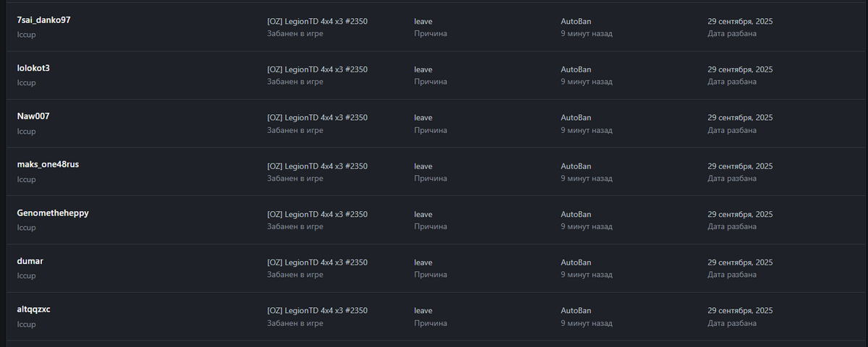Click the LegionTD #2350 game in lolokot3 row
Screen dimensions: 868x347
pos(317,69)
